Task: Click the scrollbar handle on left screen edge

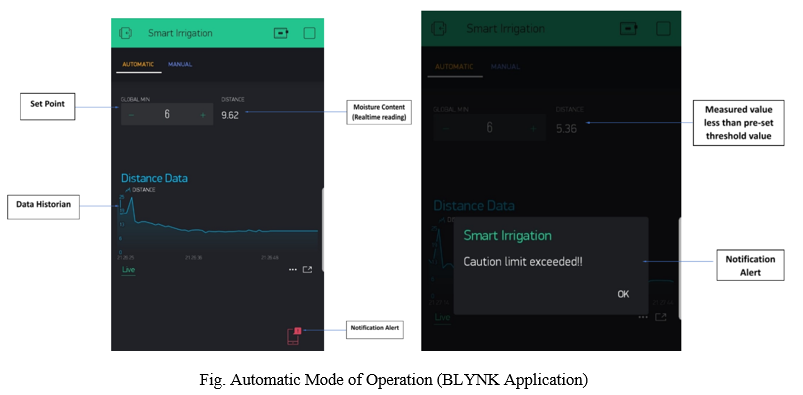Action: pyautogui.click(x=323, y=230)
